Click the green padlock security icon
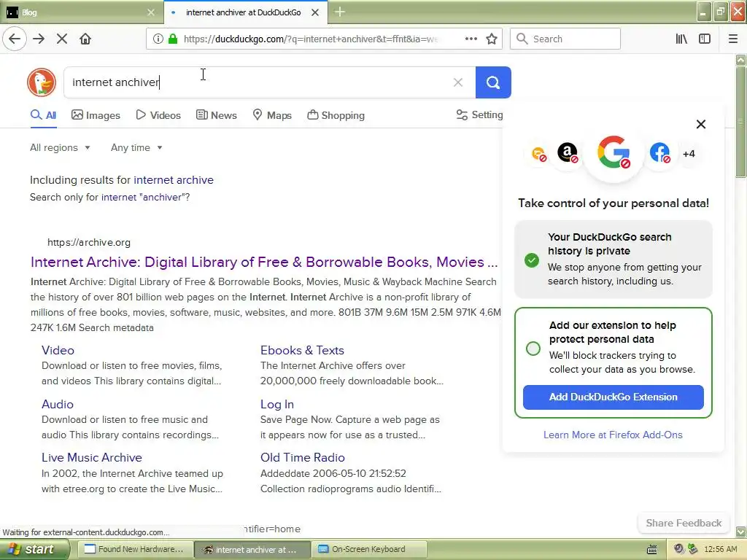This screenshot has height=560, width=747. pos(172,39)
